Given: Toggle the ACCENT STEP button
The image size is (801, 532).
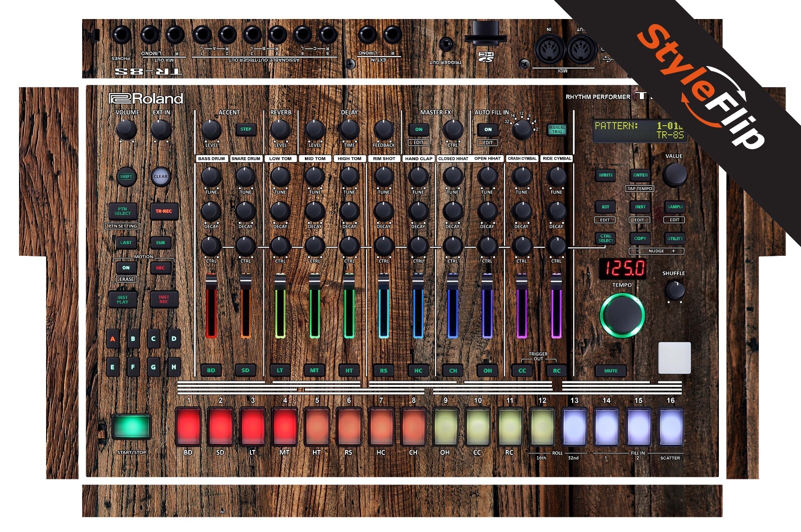Looking at the screenshot, I should pos(246,129).
